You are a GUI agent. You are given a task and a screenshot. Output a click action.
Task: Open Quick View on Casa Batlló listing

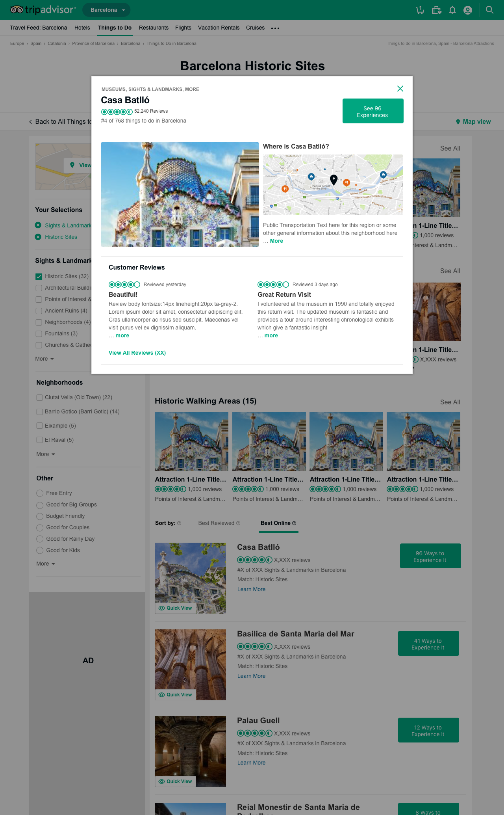[175, 608]
